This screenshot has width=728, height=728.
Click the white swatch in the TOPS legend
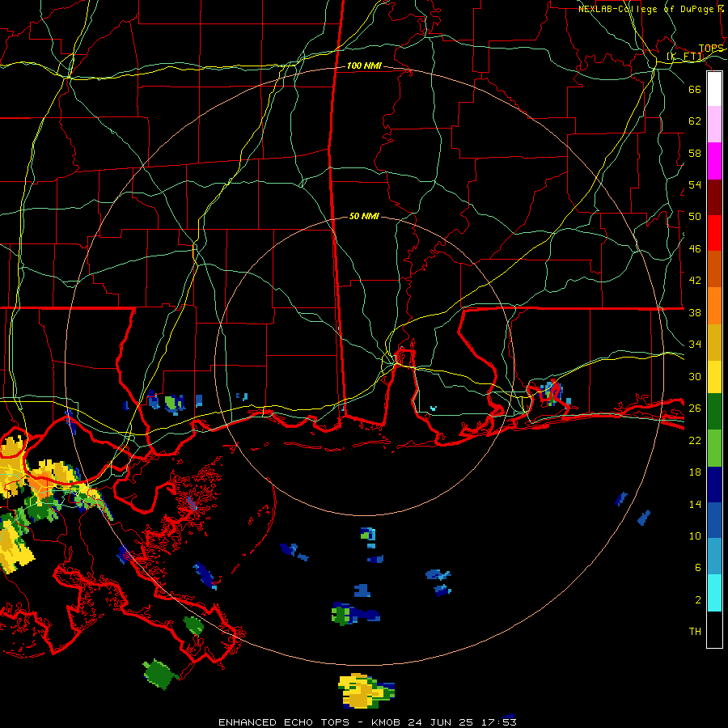tap(714, 89)
